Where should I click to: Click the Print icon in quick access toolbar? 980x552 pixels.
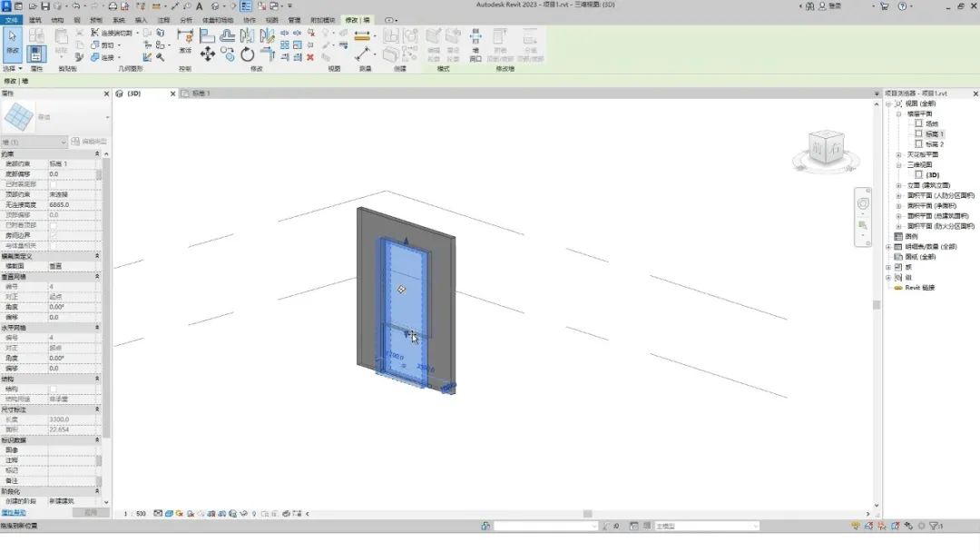click(x=113, y=6)
